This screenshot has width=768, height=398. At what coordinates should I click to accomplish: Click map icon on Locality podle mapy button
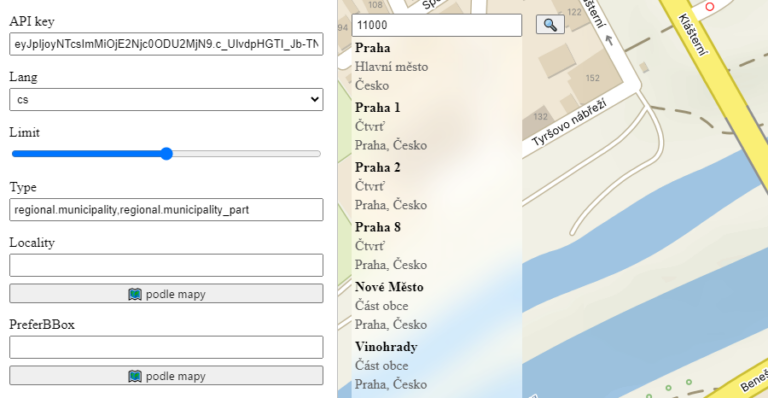[x=135, y=294]
